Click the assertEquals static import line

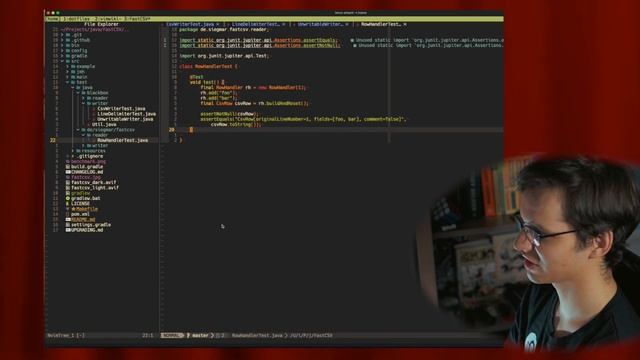tap(258, 40)
